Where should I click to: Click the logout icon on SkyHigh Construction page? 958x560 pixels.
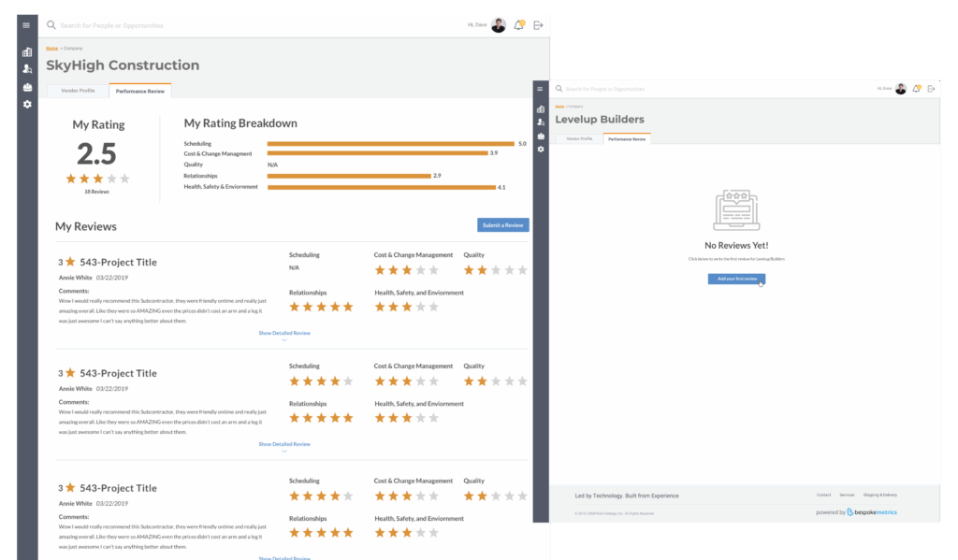[538, 25]
